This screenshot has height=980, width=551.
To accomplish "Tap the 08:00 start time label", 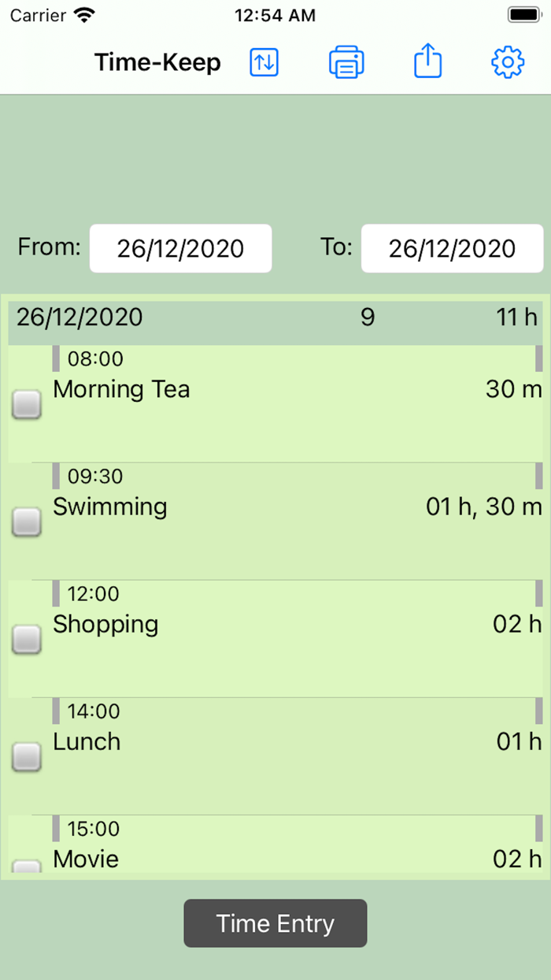I will click(x=95, y=359).
